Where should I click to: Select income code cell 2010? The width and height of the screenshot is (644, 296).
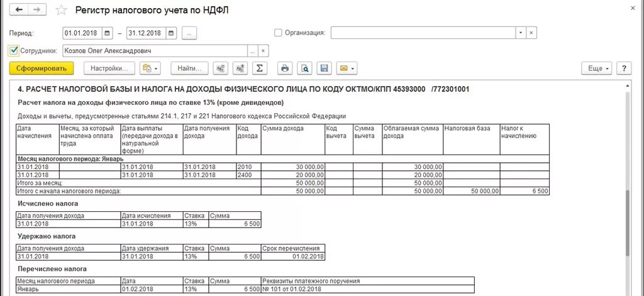248,167
